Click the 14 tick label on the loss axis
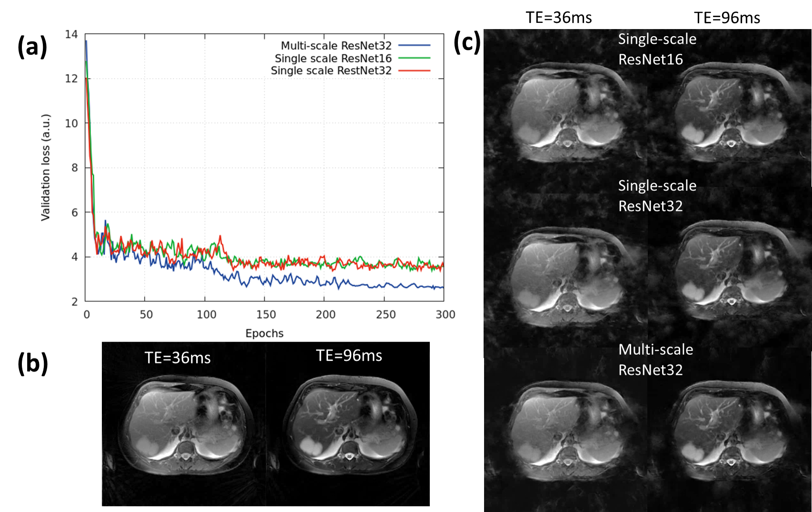Image resolution: width=812 pixels, height=512 pixels. (71, 34)
